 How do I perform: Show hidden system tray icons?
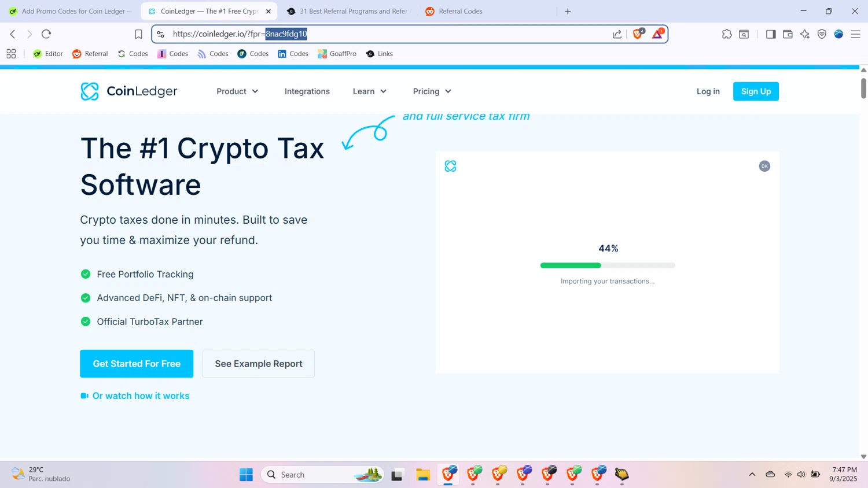pyautogui.click(x=752, y=475)
